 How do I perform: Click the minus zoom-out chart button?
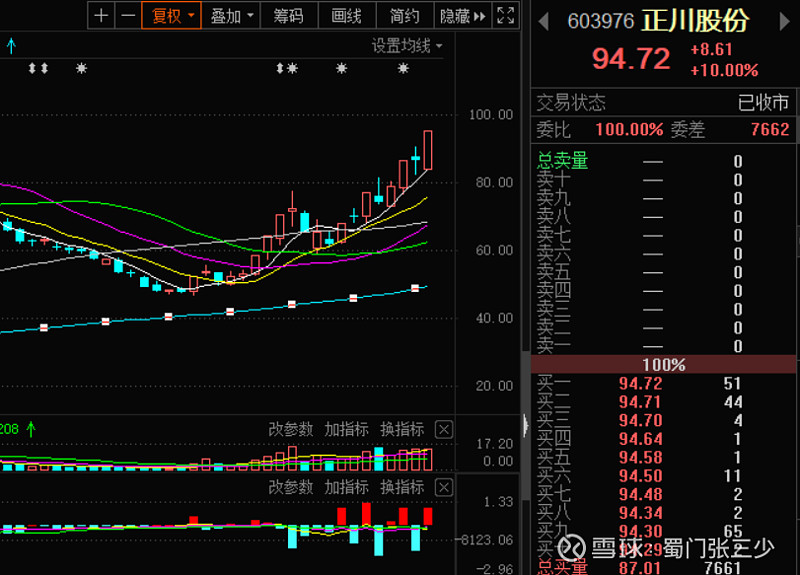point(128,15)
